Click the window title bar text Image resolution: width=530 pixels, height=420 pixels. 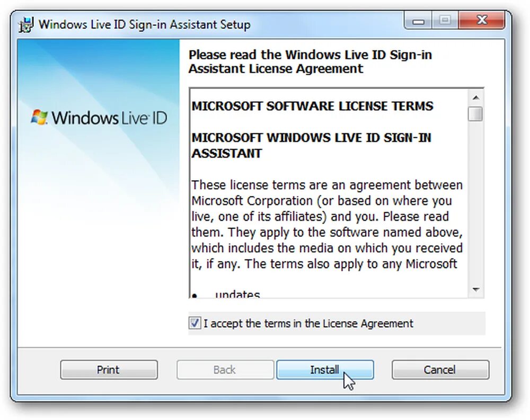pos(144,25)
